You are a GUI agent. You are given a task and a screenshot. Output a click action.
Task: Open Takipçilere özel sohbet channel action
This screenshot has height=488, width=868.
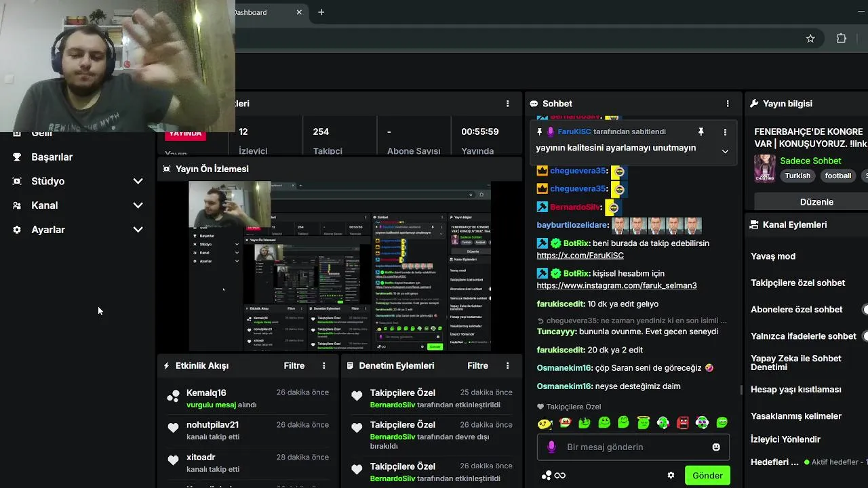point(797,283)
